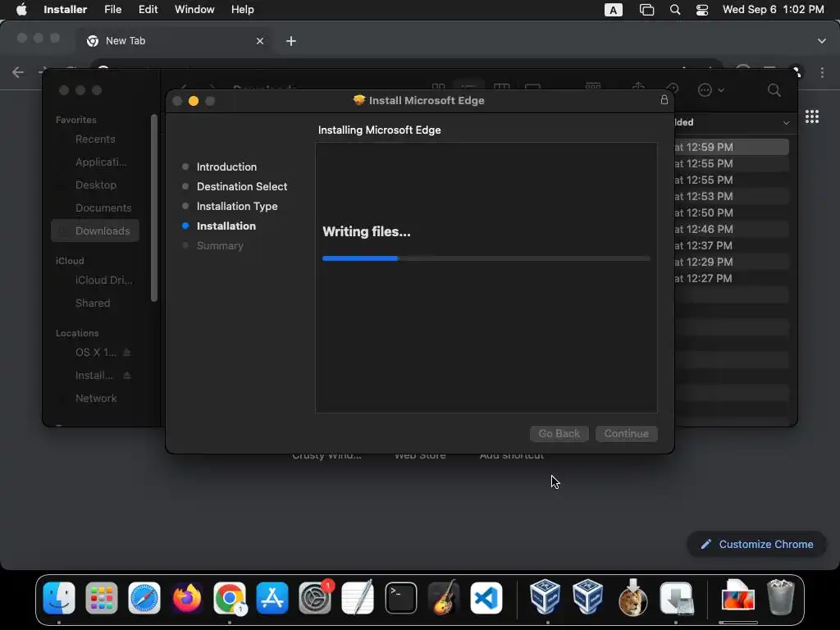Launch Visual Studio Code from the dock
The width and height of the screenshot is (840, 630).
point(486,598)
